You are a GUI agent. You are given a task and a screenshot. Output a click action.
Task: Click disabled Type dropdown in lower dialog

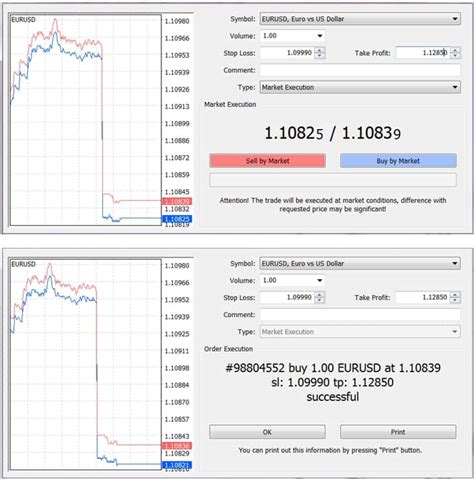click(360, 332)
